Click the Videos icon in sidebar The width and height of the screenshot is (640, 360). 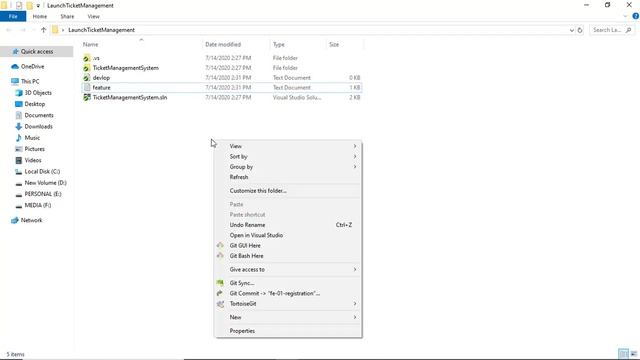[x=18, y=160]
